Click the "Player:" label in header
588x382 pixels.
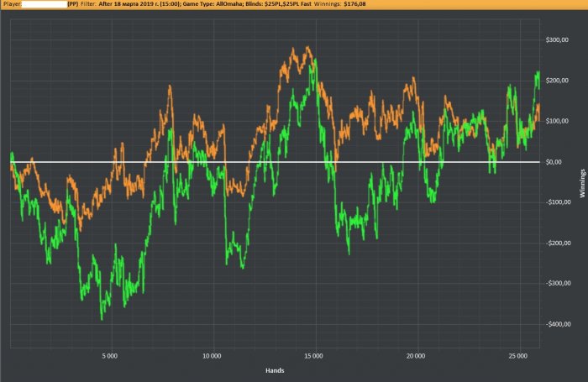point(12,4)
